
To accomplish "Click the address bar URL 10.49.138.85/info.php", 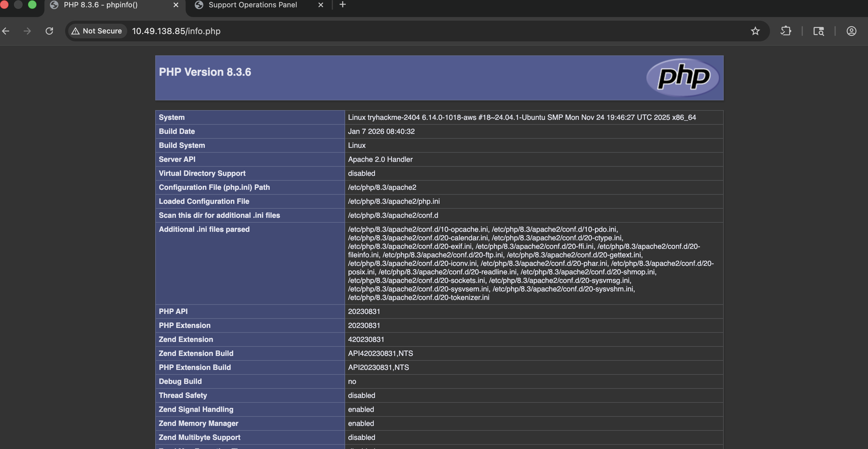I will 176,31.
